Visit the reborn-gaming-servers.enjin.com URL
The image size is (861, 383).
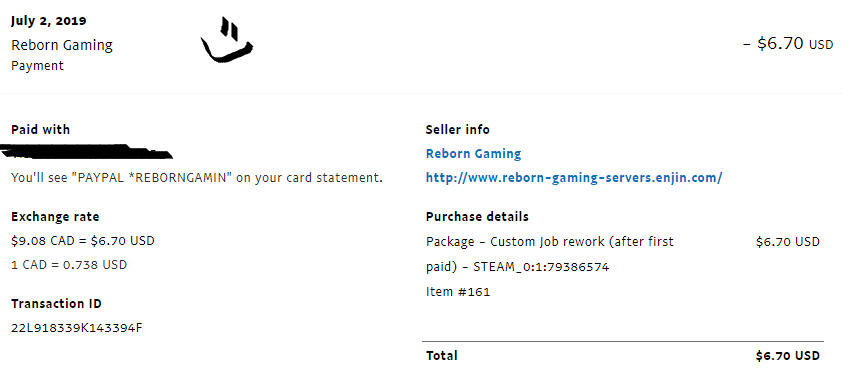coord(574,178)
